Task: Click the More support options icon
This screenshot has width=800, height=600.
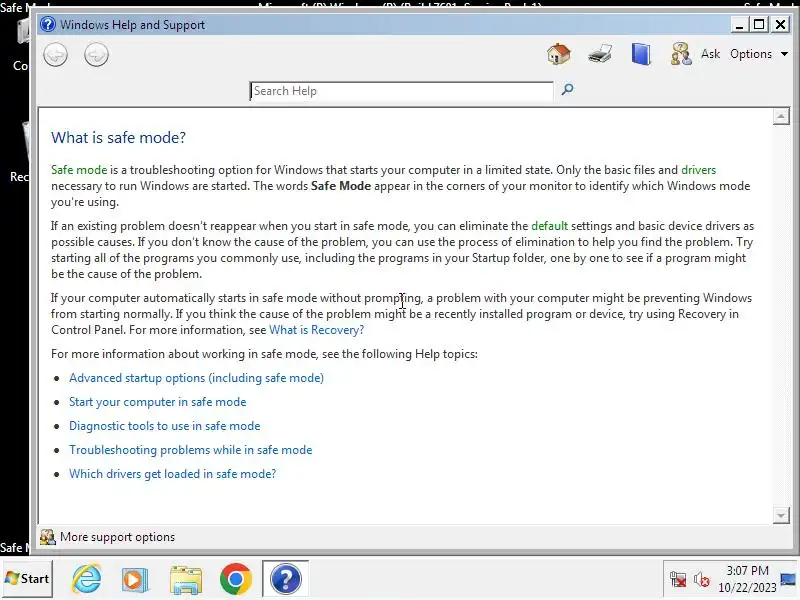Action: tap(47, 537)
